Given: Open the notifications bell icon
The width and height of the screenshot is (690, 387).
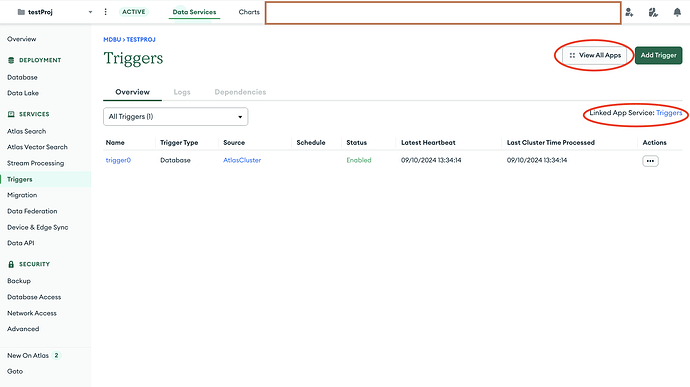Looking at the screenshot, I should point(677,12).
